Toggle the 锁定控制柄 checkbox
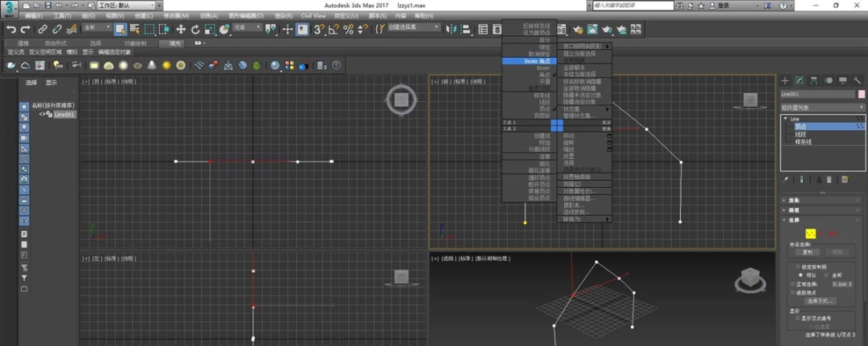868x346 pixels. pos(798,267)
